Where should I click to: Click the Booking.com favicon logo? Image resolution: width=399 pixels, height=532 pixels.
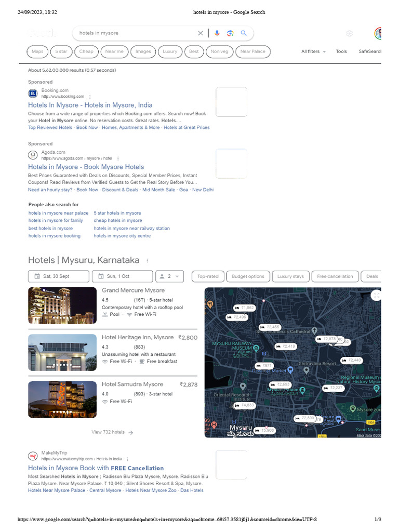tap(33, 94)
